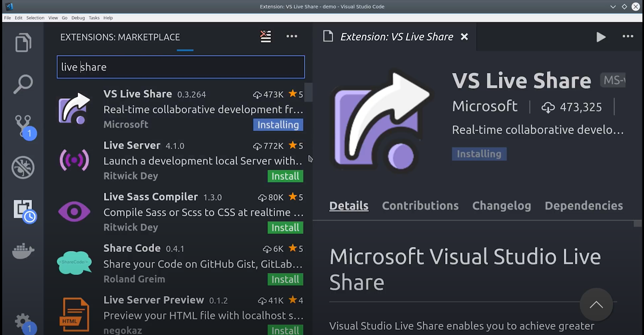
Task: Close the Extension: VS Live Share tab
Action: [464, 37]
